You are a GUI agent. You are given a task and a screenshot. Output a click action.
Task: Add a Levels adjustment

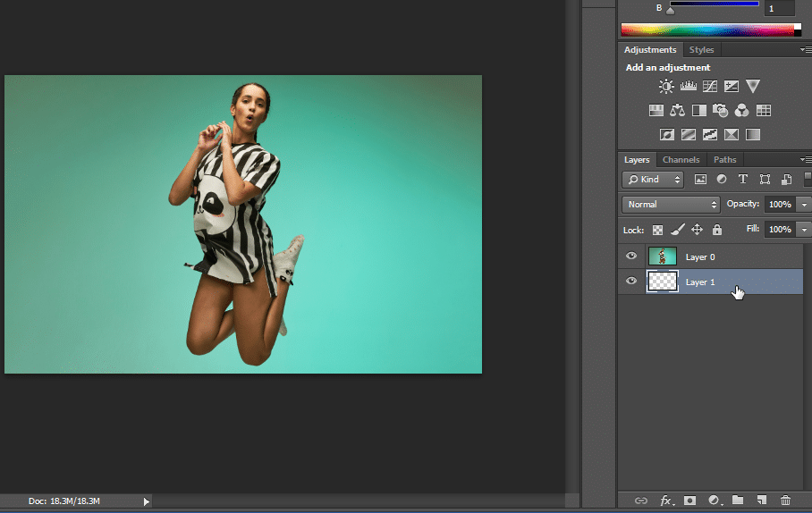coord(689,86)
